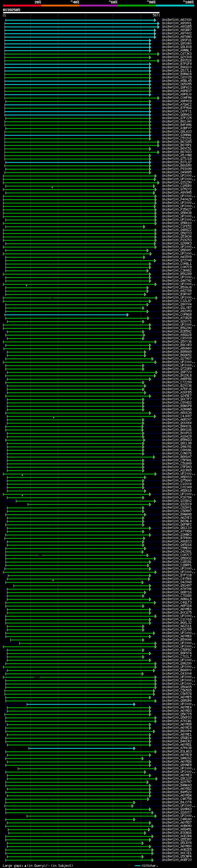Select the UniRef100_Q16US7 label
The width and height of the screenshot is (197, 868).
point(177,813)
